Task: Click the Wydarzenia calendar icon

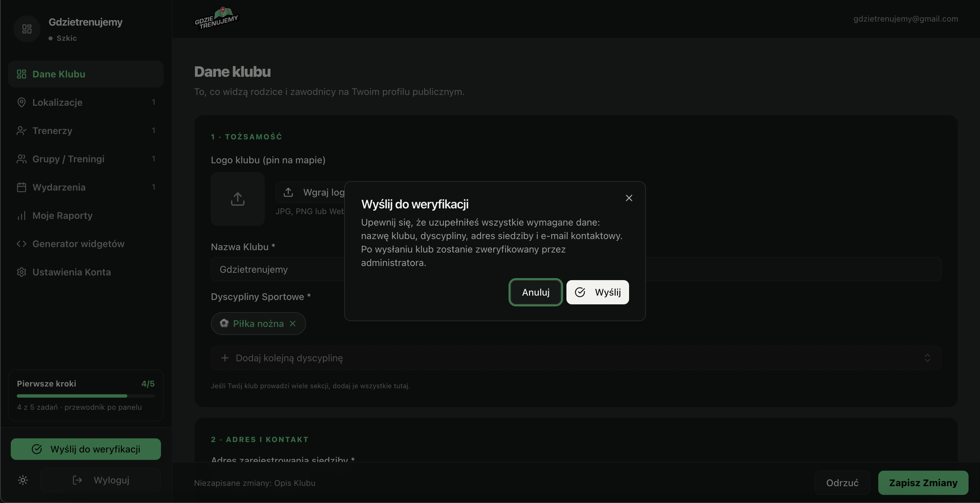Action: pyautogui.click(x=22, y=187)
